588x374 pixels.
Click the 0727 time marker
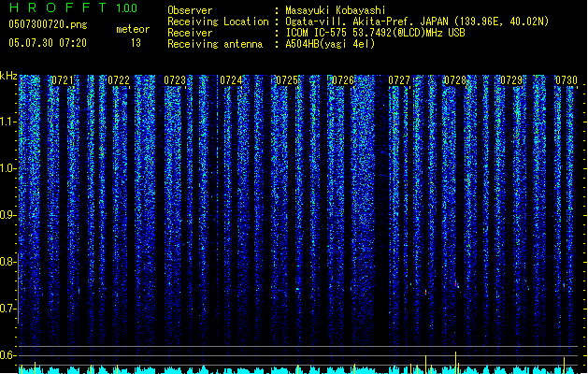399,80
